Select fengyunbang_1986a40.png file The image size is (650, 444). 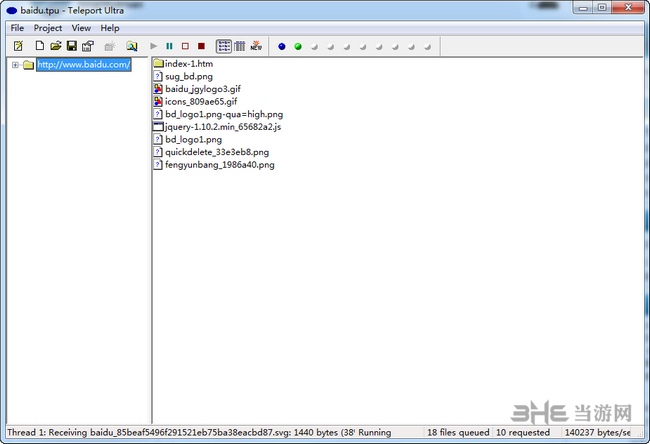[220, 165]
